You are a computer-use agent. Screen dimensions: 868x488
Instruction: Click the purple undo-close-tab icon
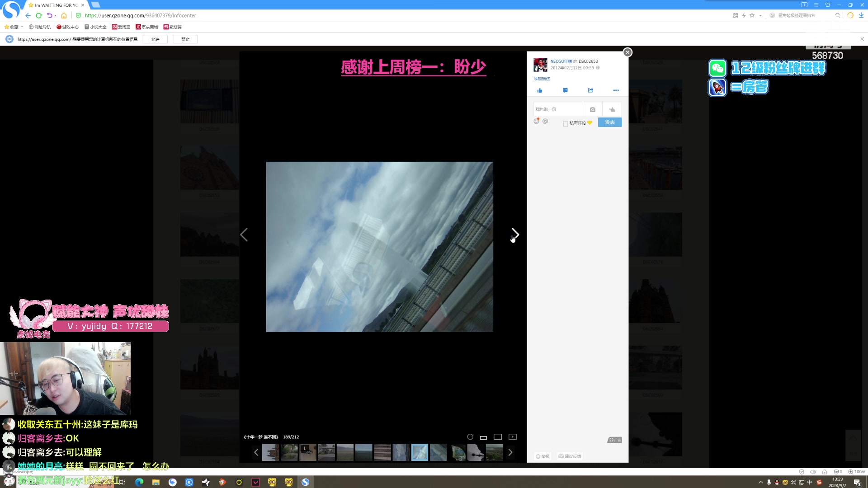49,15
